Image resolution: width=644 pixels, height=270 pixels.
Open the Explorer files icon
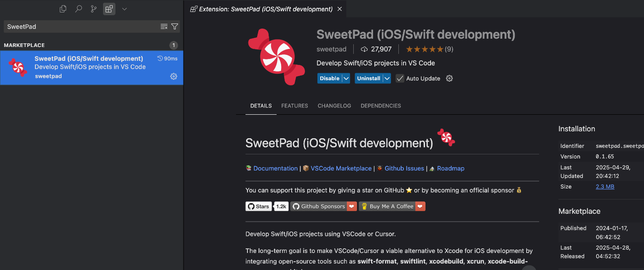coord(63,9)
